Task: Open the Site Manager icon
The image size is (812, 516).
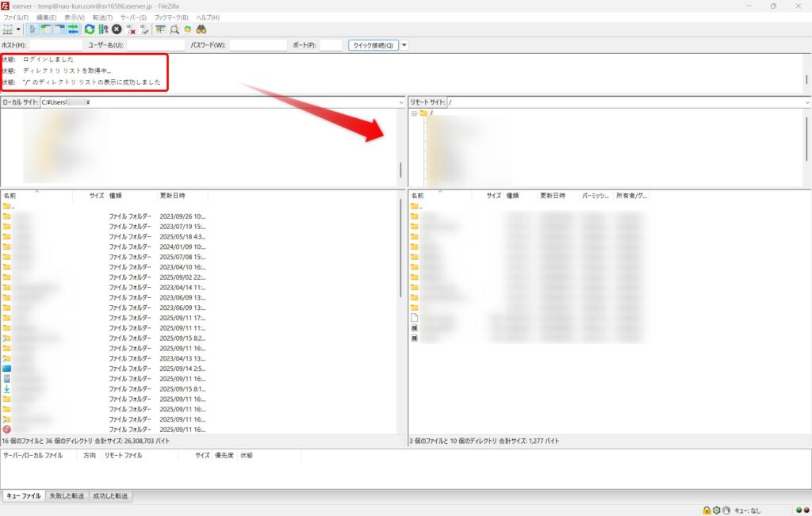Action: tap(8, 29)
